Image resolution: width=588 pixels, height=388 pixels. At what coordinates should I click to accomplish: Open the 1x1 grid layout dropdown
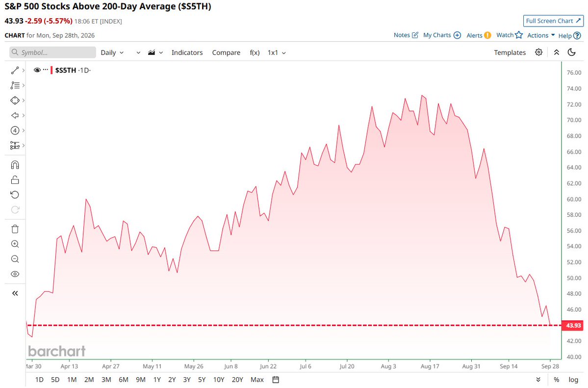click(x=277, y=52)
